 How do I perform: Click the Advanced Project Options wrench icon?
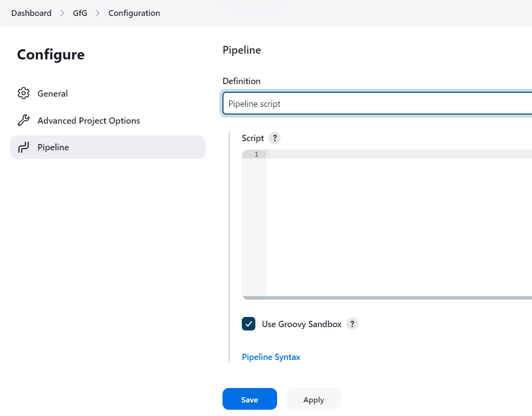pos(23,120)
